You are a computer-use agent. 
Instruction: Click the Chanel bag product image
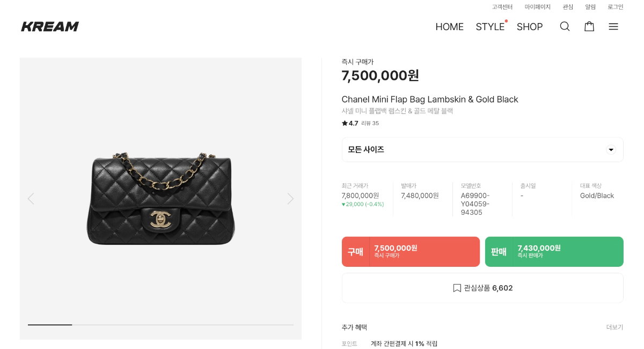(x=160, y=199)
